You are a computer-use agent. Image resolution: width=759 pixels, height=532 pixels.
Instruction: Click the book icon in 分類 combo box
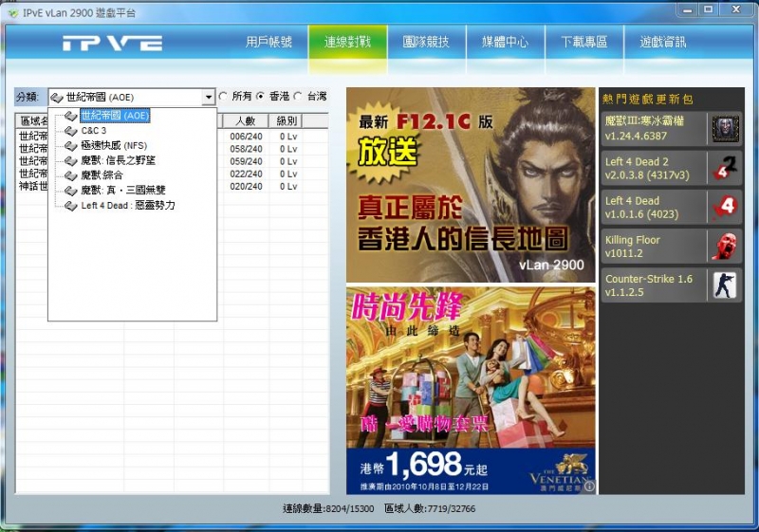57,98
